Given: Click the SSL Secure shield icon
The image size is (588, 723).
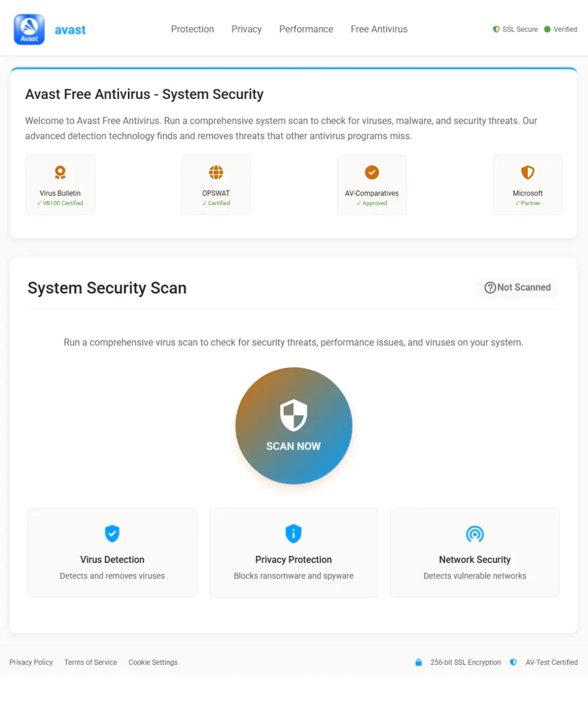Looking at the screenshot, I should tap(496, 29).
